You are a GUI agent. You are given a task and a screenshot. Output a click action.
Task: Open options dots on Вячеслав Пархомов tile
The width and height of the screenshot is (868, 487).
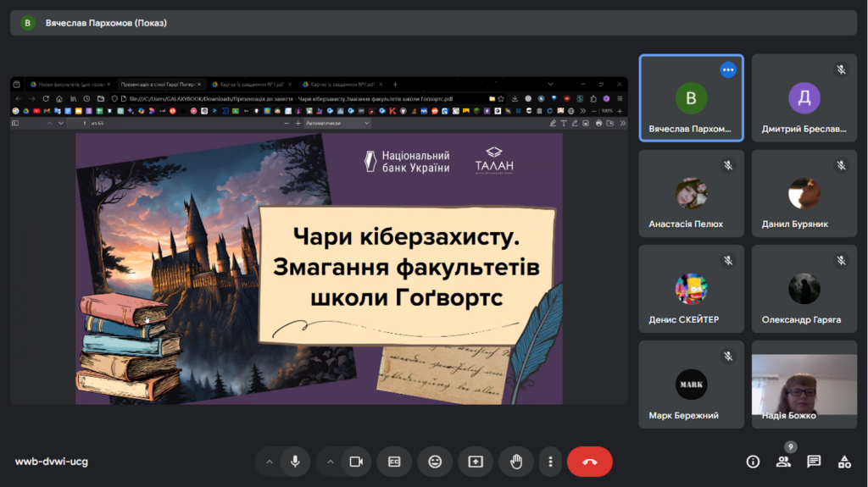click(728, 69)
